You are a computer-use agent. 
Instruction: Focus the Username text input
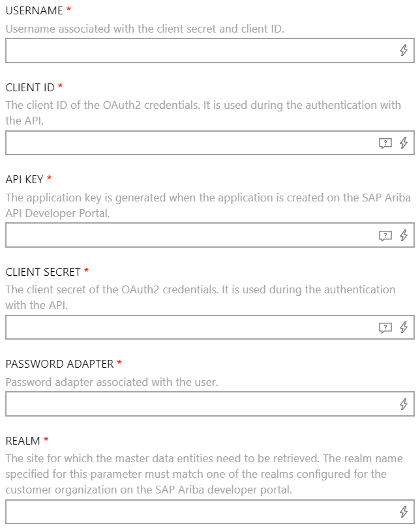coord(196,51)
